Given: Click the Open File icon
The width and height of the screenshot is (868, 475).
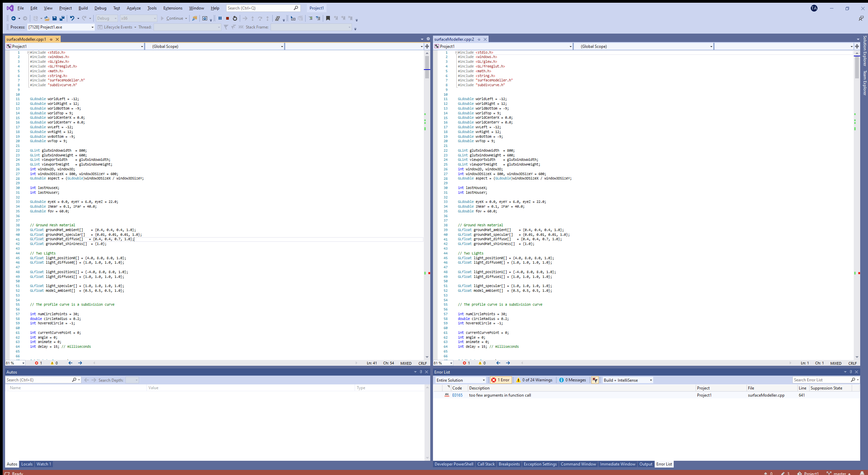Looking at the screenshot, I should [47, 18].
